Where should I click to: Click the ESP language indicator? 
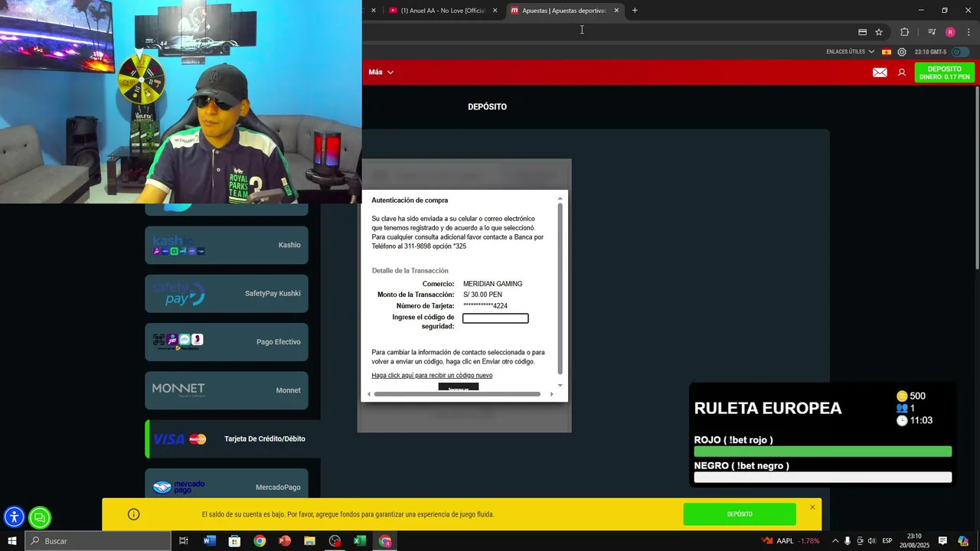coord(887,541)
